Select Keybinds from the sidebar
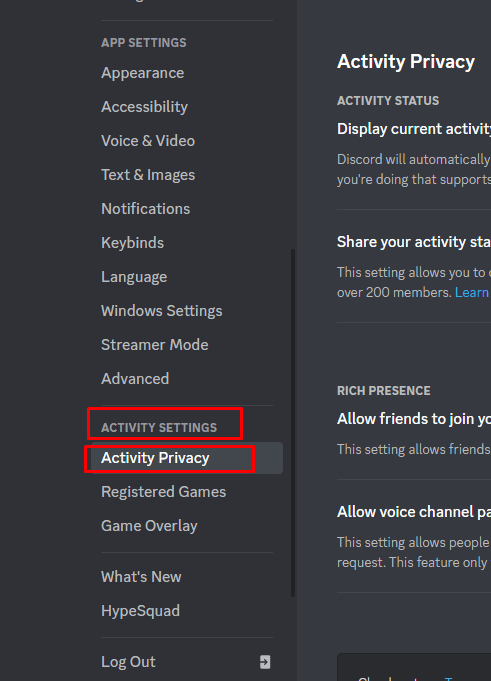This screenshot has height=681, width=491. coord(132,243)
